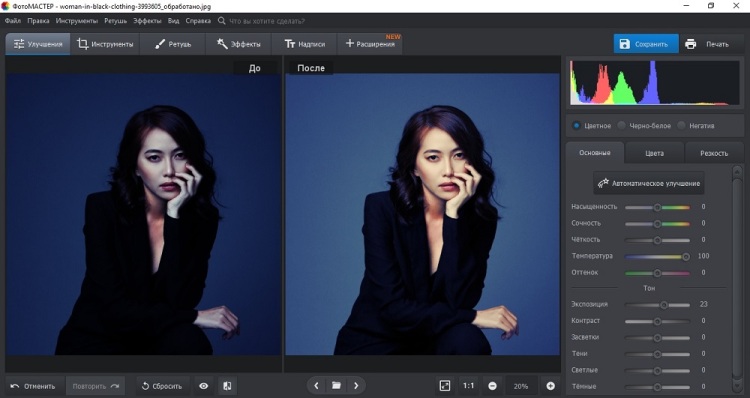Click the 1:1 zoom button

468,386
